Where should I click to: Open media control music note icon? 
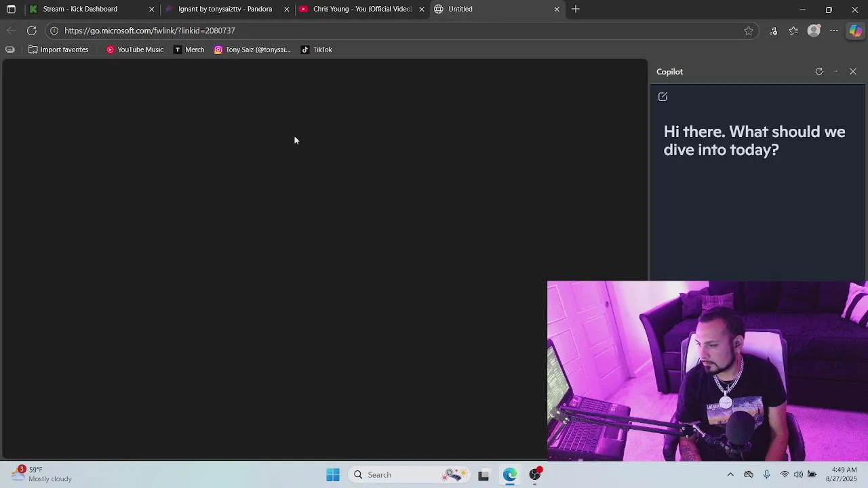click(x=773, y=30)
